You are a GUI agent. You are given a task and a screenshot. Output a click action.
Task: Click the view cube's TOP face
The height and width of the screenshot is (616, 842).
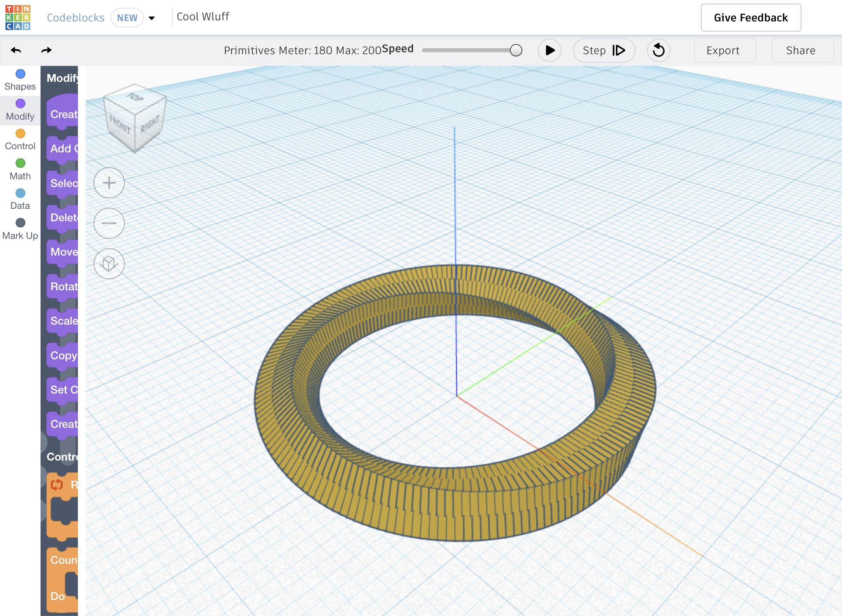135,97
